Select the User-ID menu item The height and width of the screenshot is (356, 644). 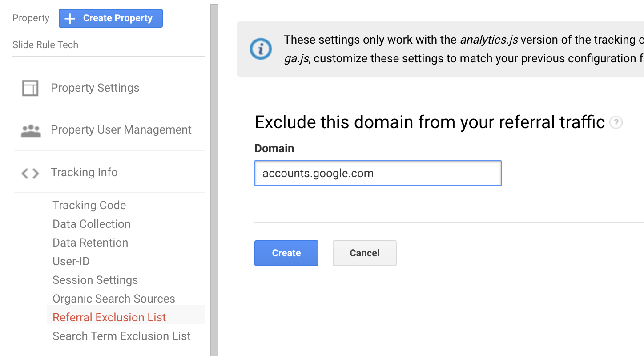pyautogui.click(x=71, y=261)
